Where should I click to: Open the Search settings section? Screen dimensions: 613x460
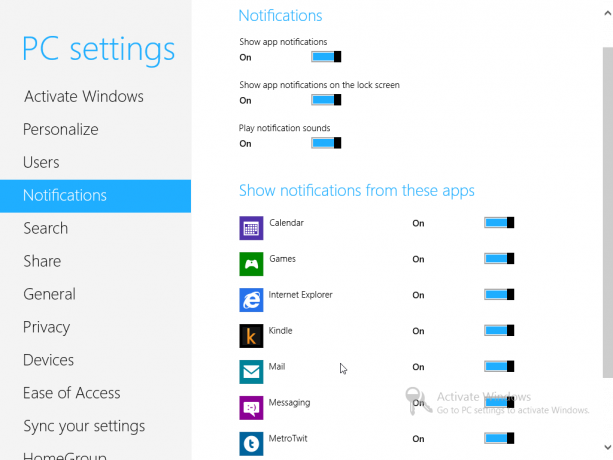point(45,228)
